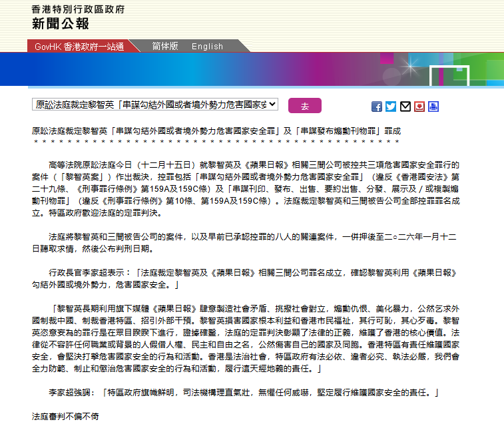This screenshot has height=426, width=504.
Task: Click the blue print icon
Action: coord(433,106)
